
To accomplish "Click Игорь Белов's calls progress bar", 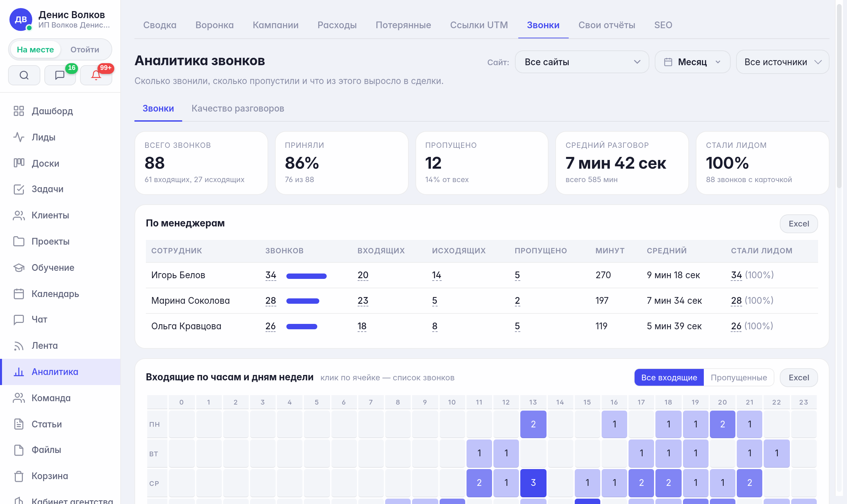I will [307, 276].
